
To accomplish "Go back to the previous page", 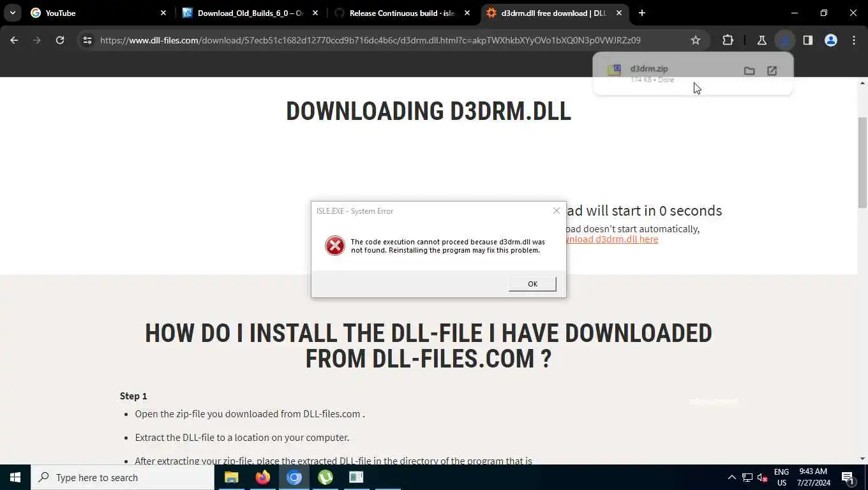I will coord(14,40).
